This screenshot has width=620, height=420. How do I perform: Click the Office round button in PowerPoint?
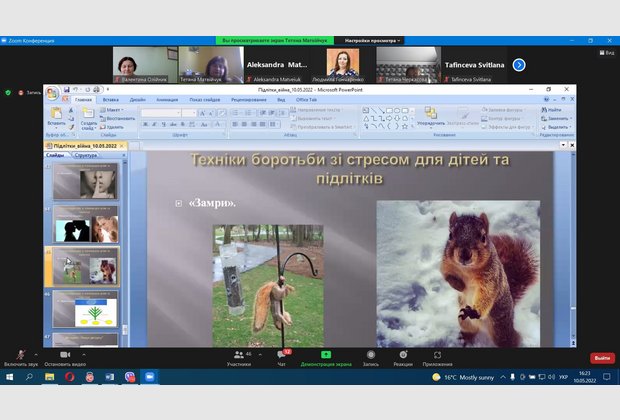coord(51,94)
